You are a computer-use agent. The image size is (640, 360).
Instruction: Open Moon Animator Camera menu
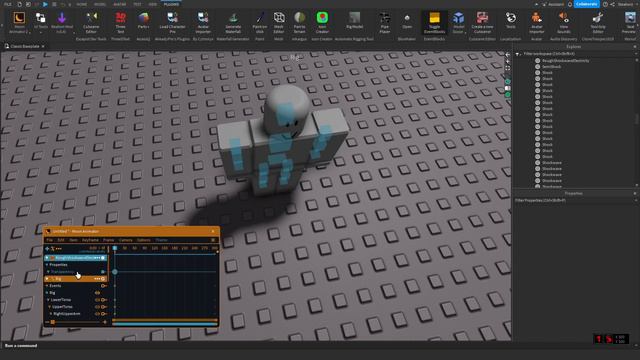(126, 240)
